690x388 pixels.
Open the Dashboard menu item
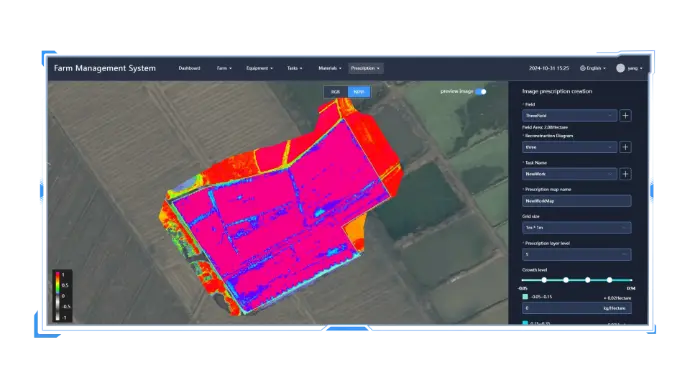coord(189,68)
